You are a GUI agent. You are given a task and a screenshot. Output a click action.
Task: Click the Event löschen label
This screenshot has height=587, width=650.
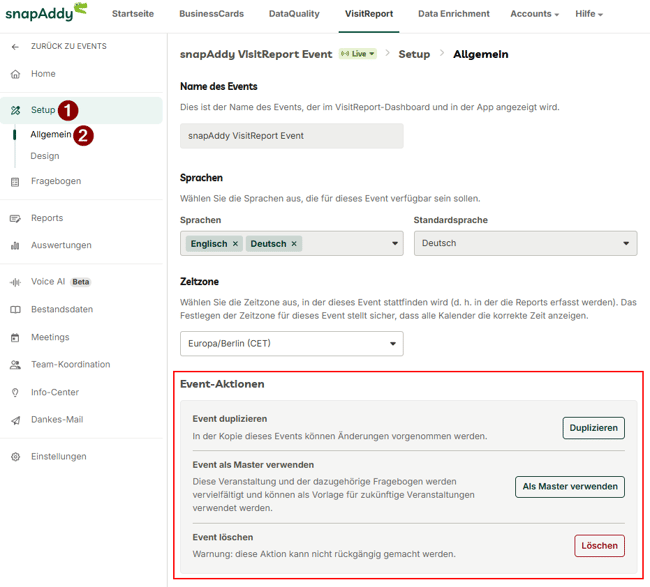coord(223,538)
